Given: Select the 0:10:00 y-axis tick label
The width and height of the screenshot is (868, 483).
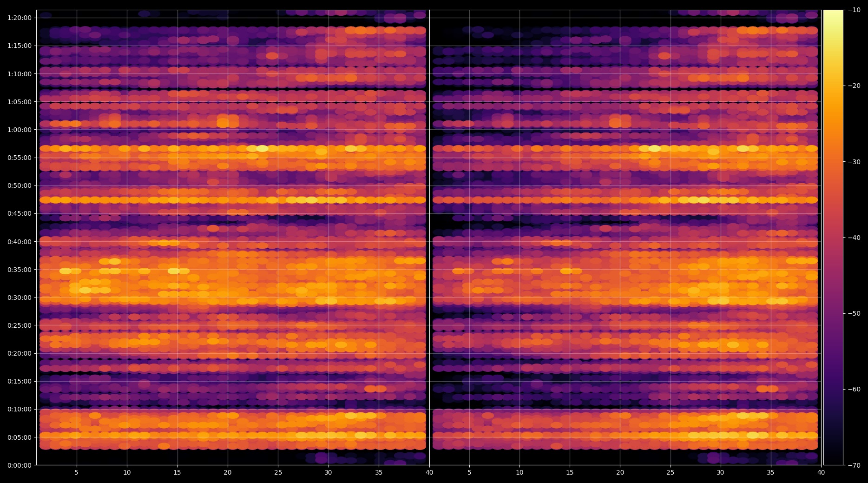Looking at the screenshot, I should tap(20, 410).
